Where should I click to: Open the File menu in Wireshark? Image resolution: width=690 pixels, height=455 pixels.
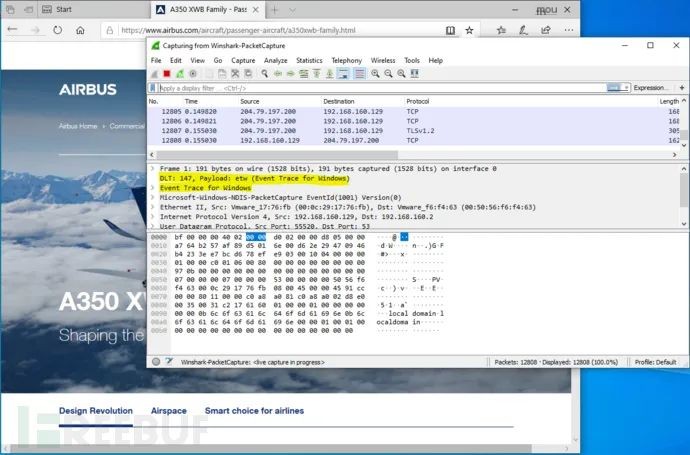(x=156, y=60)
